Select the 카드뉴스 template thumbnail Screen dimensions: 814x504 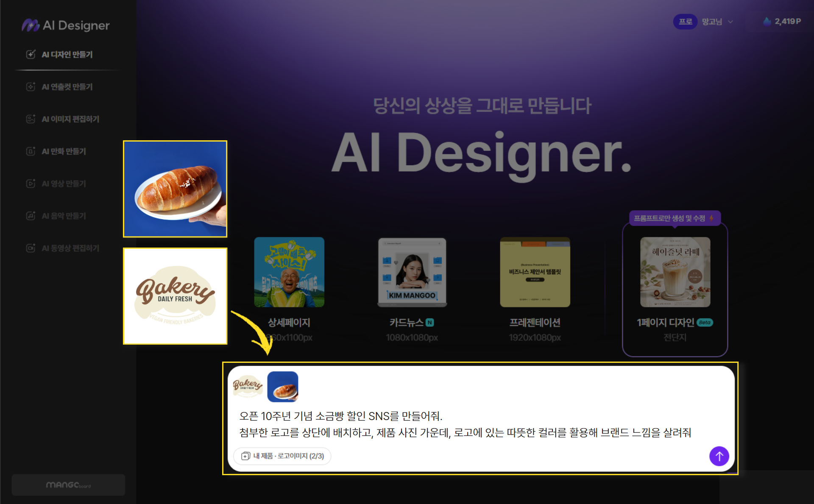pyautogui.click(x=412, y=272)
